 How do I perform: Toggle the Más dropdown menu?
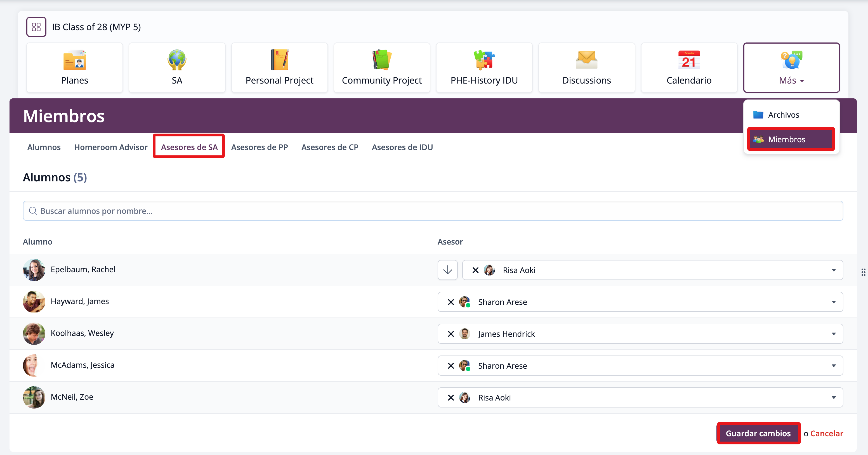coord(791,68)
